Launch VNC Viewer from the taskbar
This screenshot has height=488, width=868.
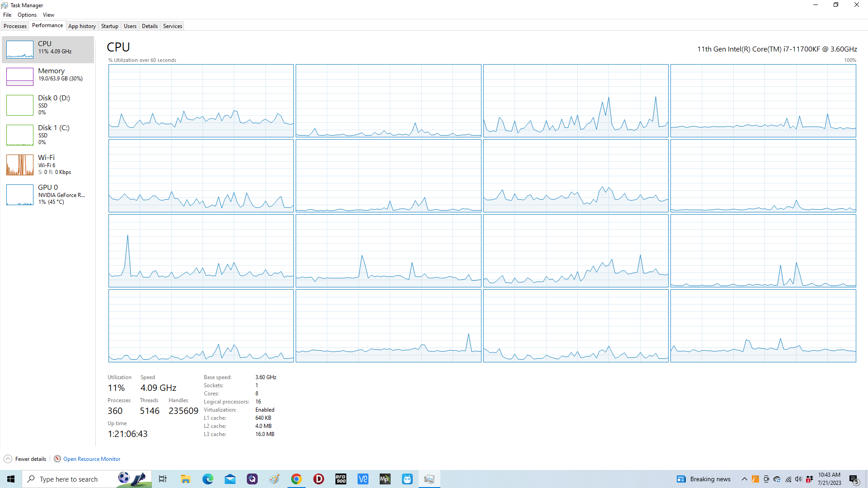(363, 479)
